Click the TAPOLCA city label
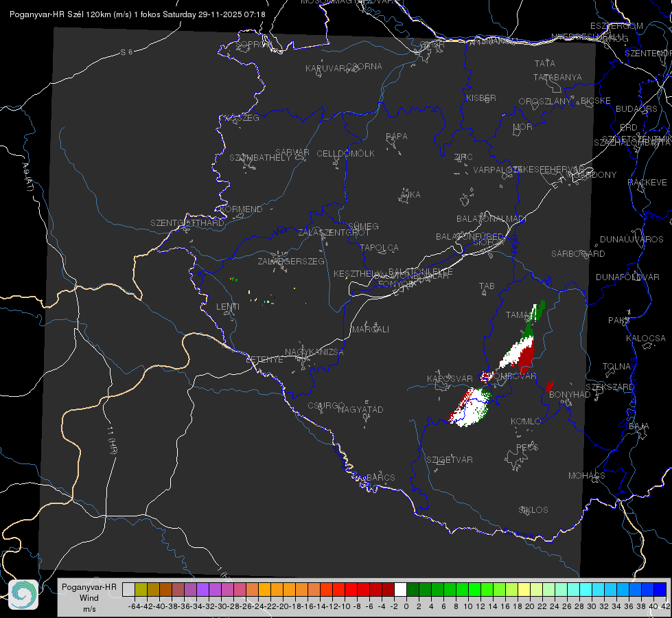The height and width of the screenshot is (618, 672). coord(380,247)
